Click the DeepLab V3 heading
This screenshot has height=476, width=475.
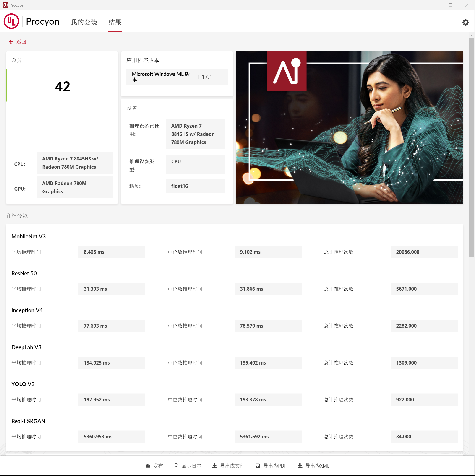point(26,347)
